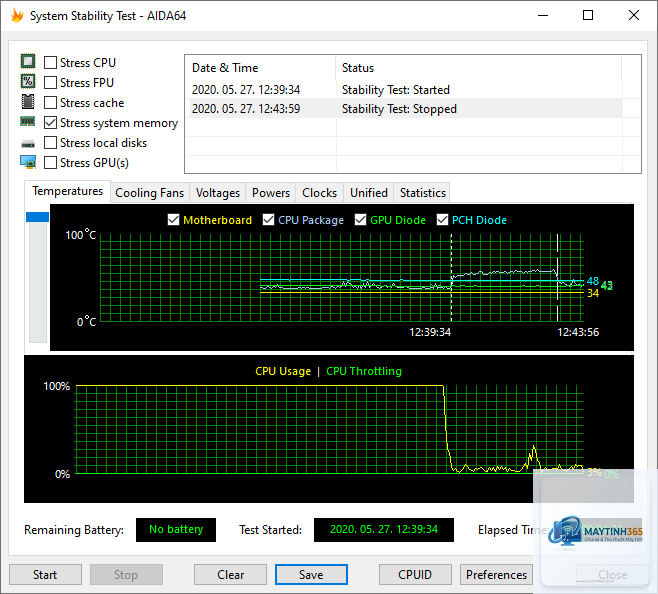Minimize the AIDA64 window
This screenshot has height=594, width=658.
coord(543,16)
